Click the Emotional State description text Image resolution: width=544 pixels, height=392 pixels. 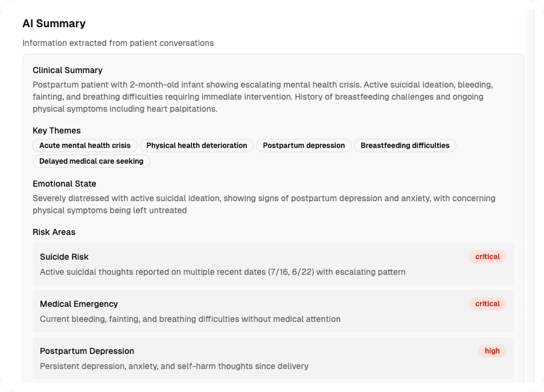[264, 204]
